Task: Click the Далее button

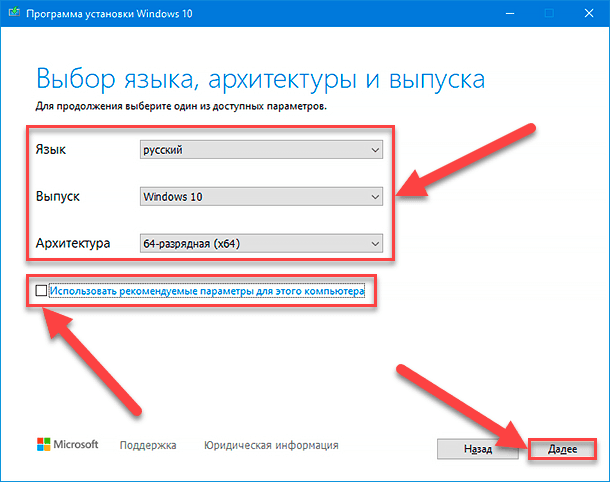Action: 563,449
